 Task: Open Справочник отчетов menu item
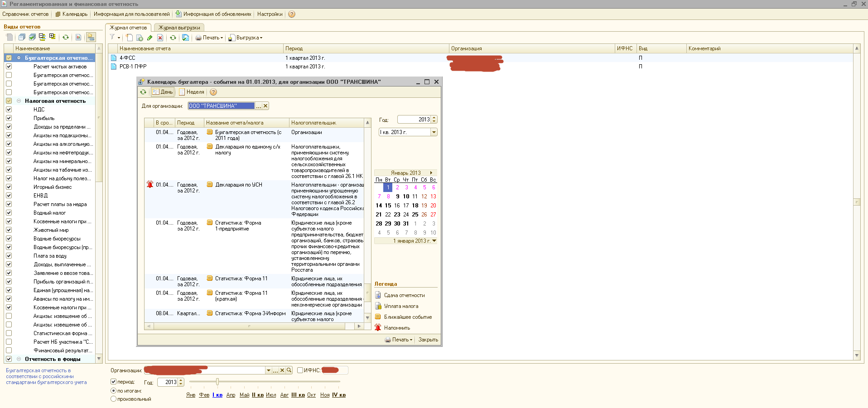[25, 14]
